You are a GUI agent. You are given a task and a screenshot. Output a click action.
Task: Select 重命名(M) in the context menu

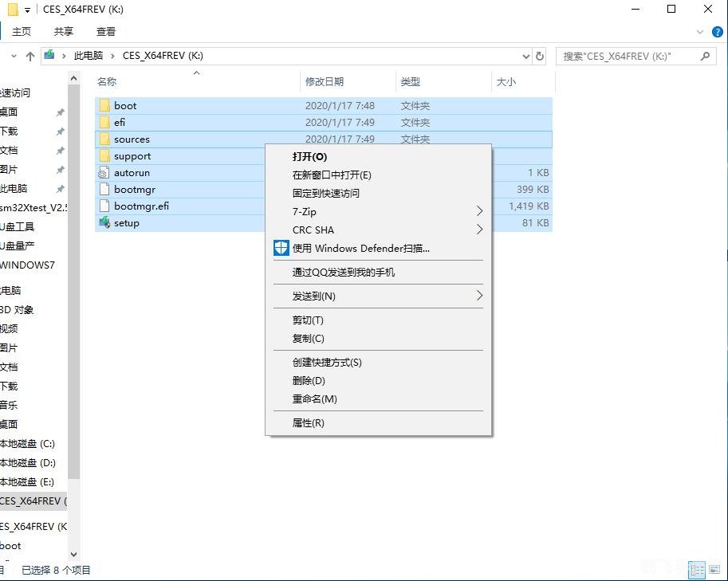tap(316, 399)
